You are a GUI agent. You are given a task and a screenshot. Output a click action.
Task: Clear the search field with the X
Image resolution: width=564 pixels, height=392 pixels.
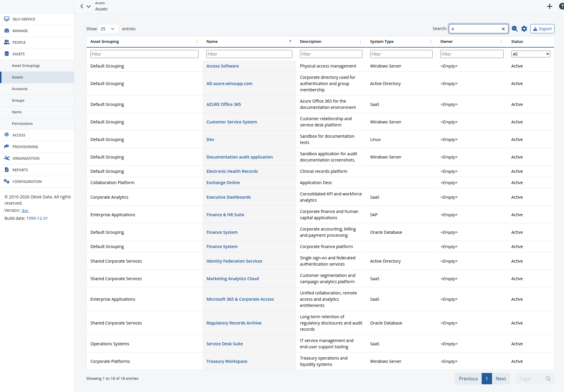503,29
